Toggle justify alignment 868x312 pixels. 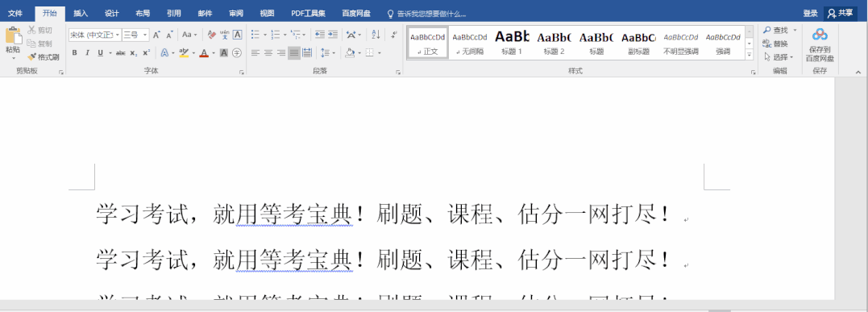(x=294, y=53)
